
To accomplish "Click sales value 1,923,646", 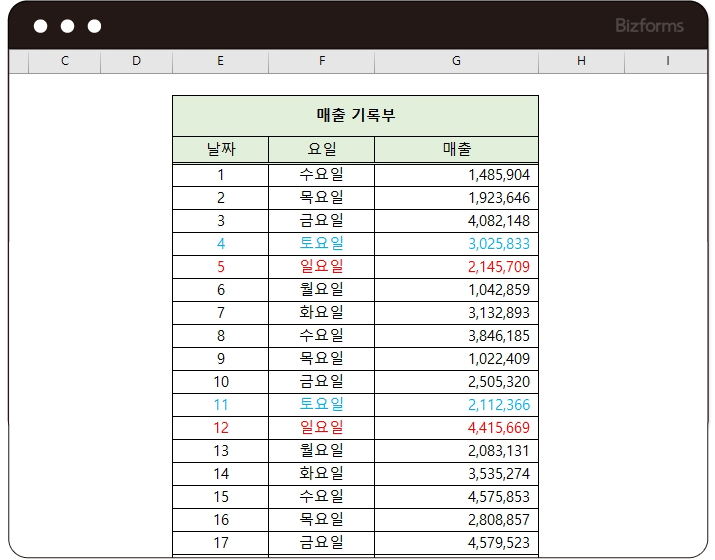I will (x=456, y=198).
